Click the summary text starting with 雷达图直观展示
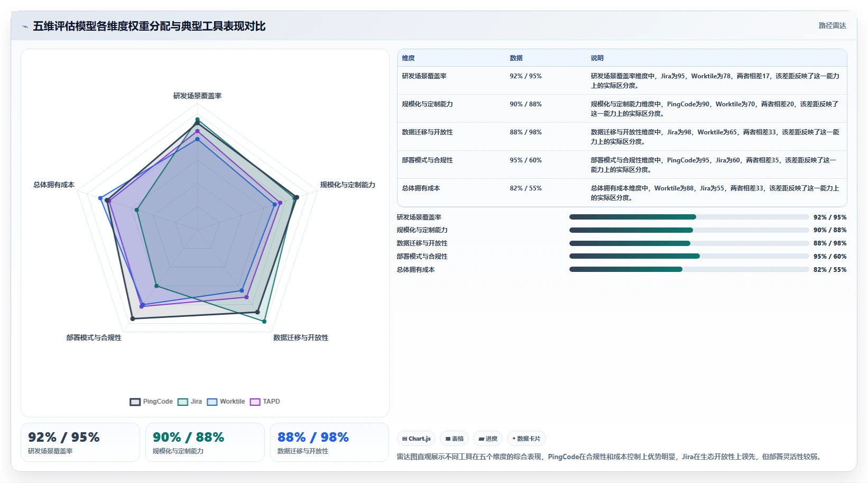This screenshot has width=868, height=483. click(x=610, y=457)
